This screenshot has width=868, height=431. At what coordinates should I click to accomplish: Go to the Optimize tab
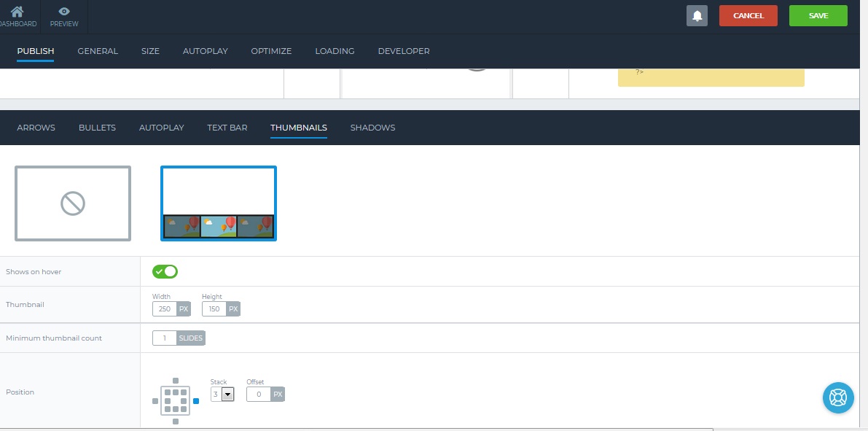coord(271,51)
